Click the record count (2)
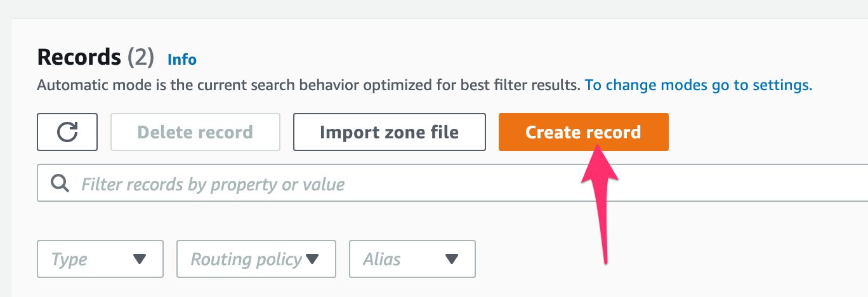This screenshot has height=297, width=868. [140, 57]
